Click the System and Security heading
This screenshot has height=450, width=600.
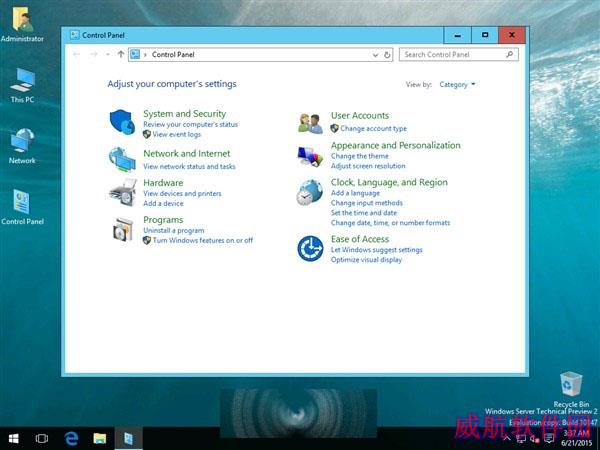click(184, 114)
